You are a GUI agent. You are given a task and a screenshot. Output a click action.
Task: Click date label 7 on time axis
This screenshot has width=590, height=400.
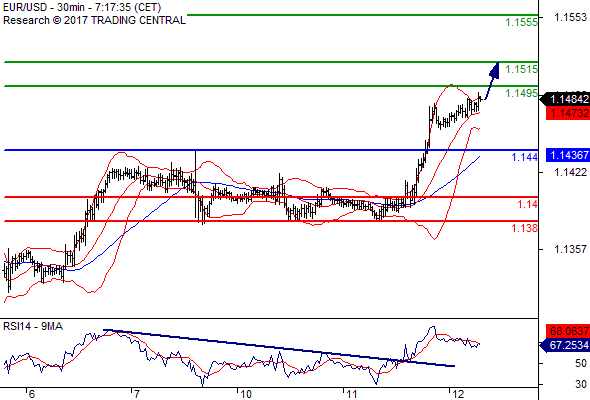tap(137, 394)
